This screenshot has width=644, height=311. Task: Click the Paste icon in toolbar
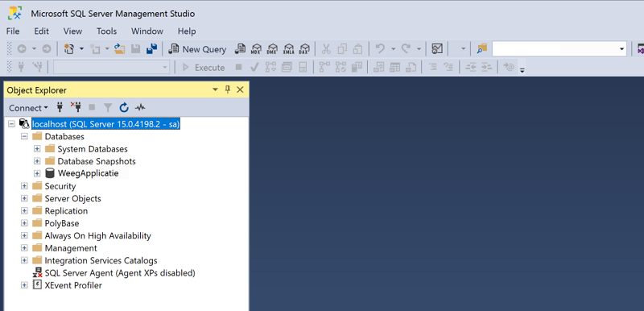pyautogui.click(x=357, y=49)
